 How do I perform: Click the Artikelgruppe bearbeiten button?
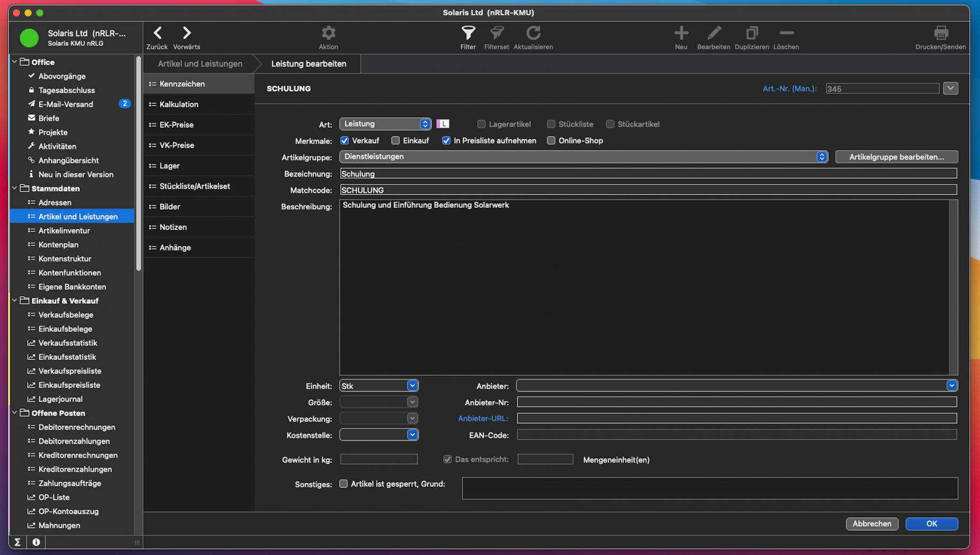[x=896, y=157]
